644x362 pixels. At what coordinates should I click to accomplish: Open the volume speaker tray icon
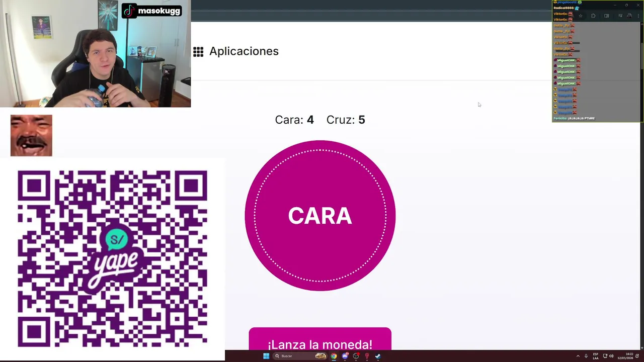611,356
